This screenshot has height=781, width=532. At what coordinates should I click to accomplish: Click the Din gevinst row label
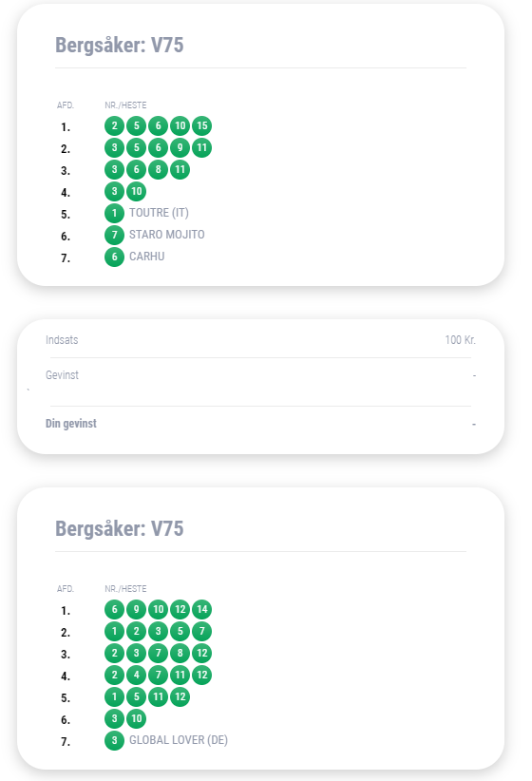71,424
